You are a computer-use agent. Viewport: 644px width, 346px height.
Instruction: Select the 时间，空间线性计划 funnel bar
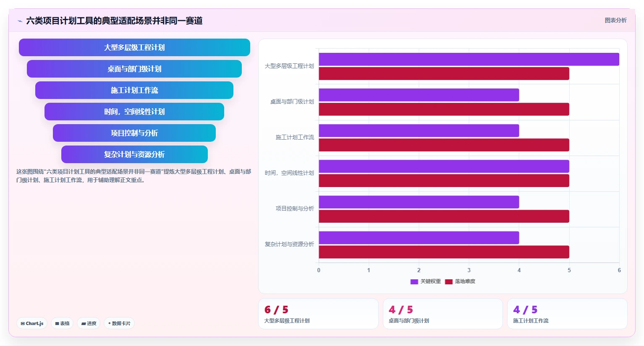tap(134, 112)
